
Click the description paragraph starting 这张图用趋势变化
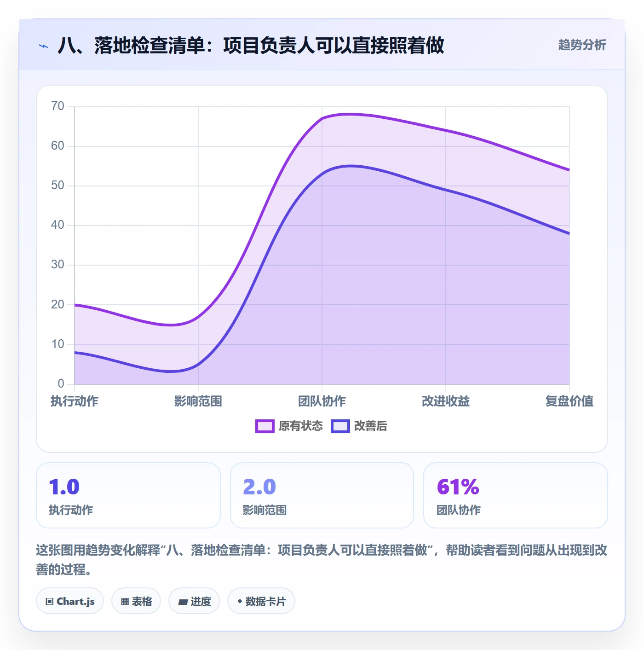(322, 560)
